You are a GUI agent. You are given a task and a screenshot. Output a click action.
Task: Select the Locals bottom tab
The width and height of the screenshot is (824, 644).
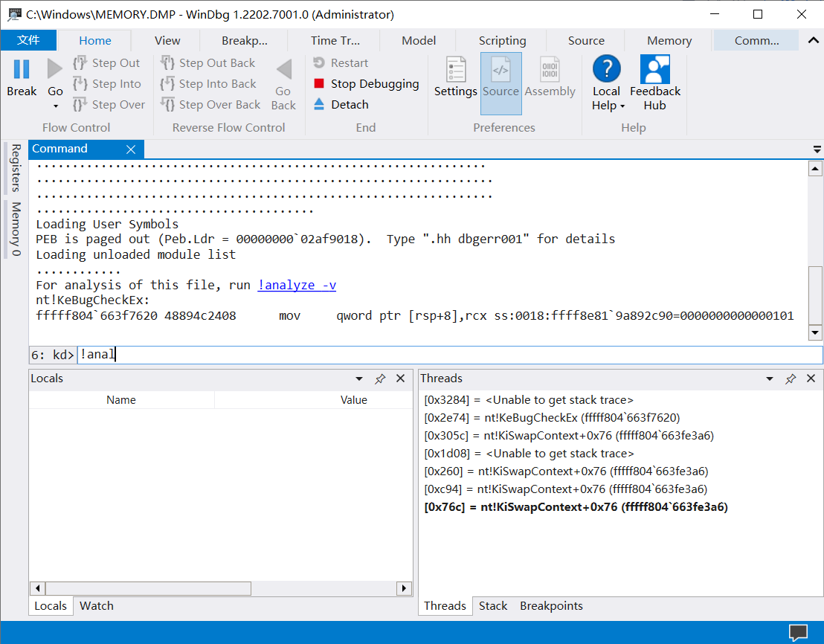click(x=51, y=605)
